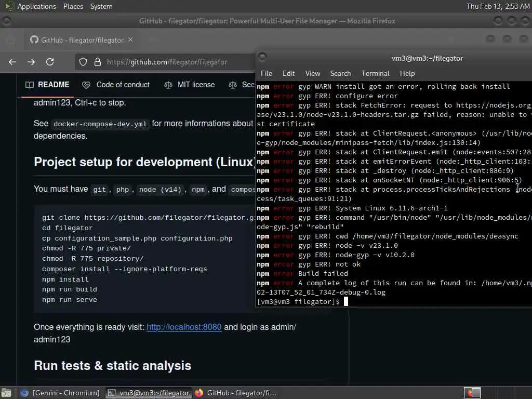Open the terminal Edit menu
532x399 pixels.
289,73
